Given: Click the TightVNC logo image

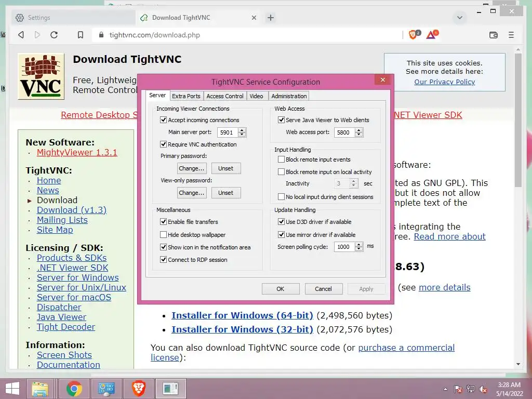Looking at the screenshot, I should (x=41, y=76).
